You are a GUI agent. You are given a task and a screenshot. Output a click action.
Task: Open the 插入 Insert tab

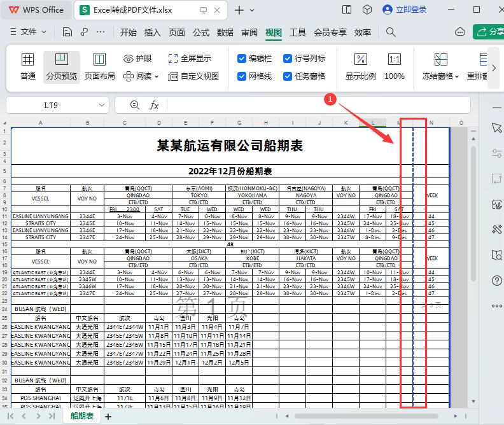pos(152,32)
